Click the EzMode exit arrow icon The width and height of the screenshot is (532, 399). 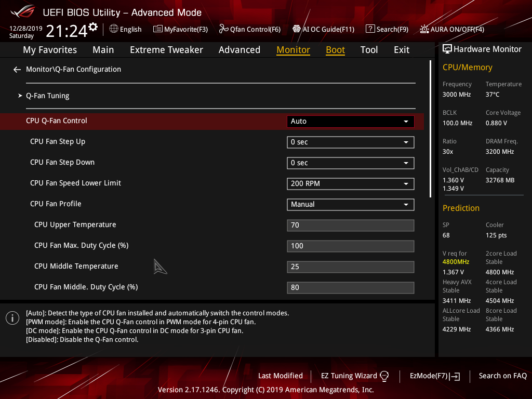(455, 376)
